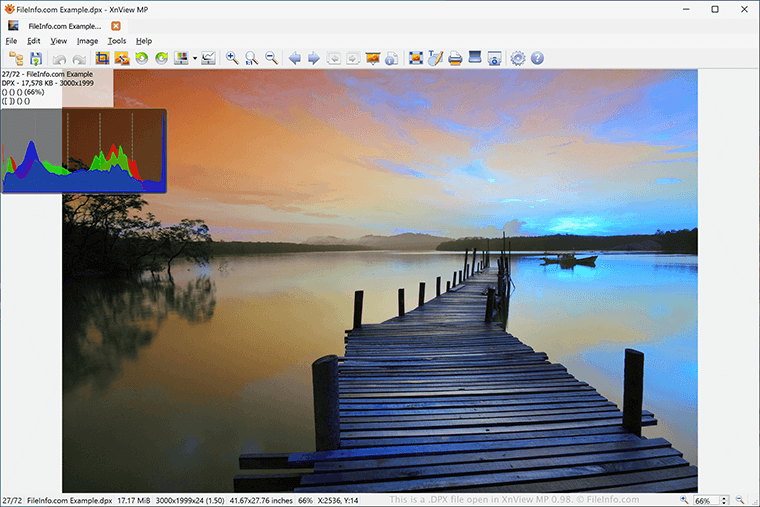Close the FileInfo.com Example tab
The height and width of the screenshot is (507, 760).
[116, 25]
